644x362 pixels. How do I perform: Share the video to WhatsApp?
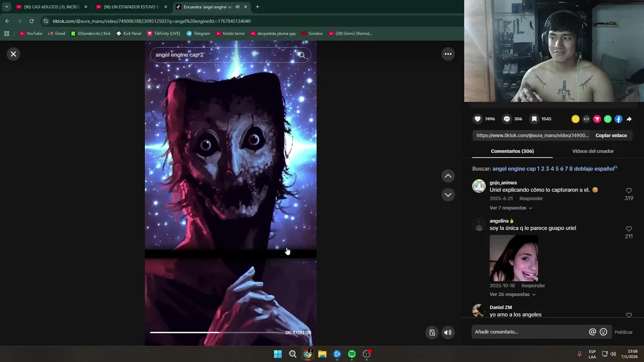tap(608, 119)
